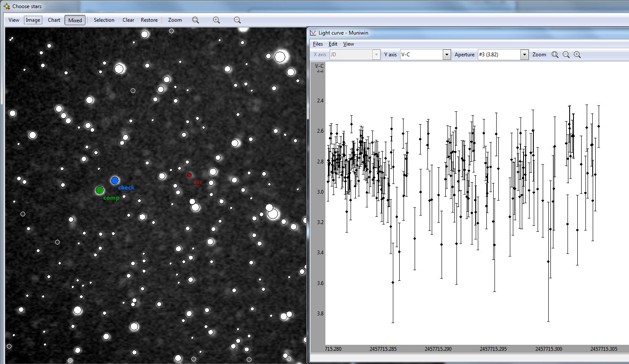This screenshot has width=629, height=364.
Task: Fit the light curve graph to window
Action: point(555,55)
